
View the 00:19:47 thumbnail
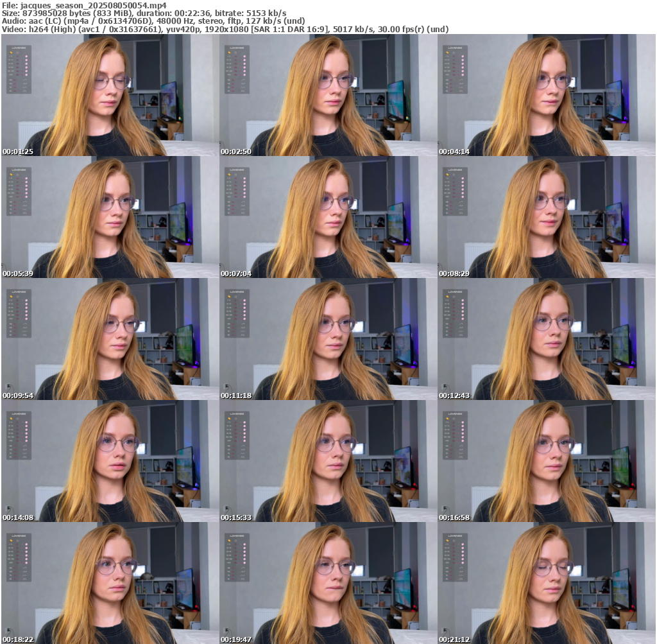[x=328, y=583]
